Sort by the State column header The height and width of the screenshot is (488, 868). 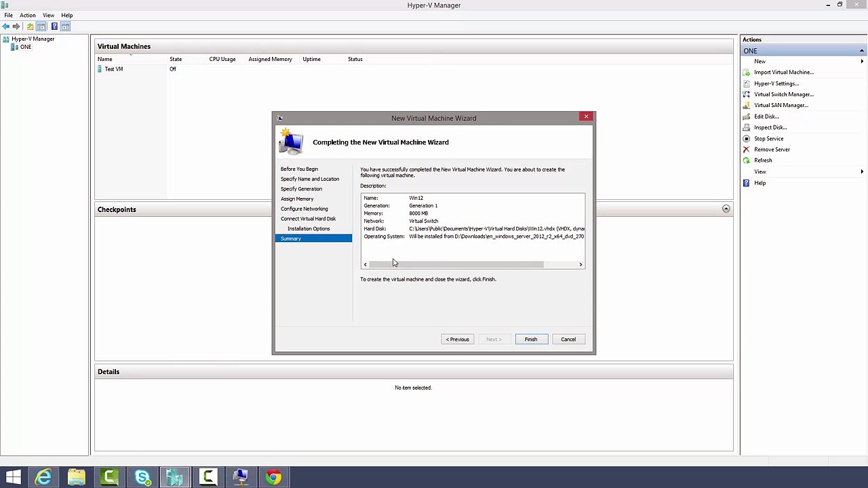click(176, 59)
